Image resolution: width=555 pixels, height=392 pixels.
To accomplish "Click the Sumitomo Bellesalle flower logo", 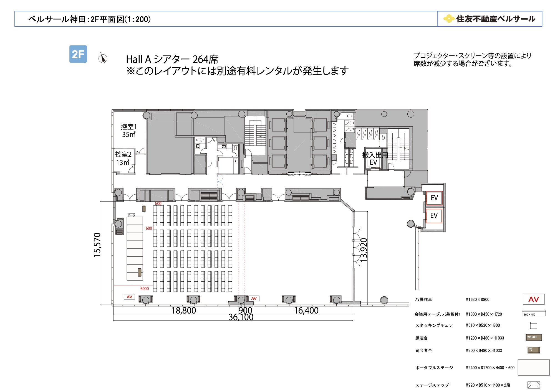I will tap(448, 19).
